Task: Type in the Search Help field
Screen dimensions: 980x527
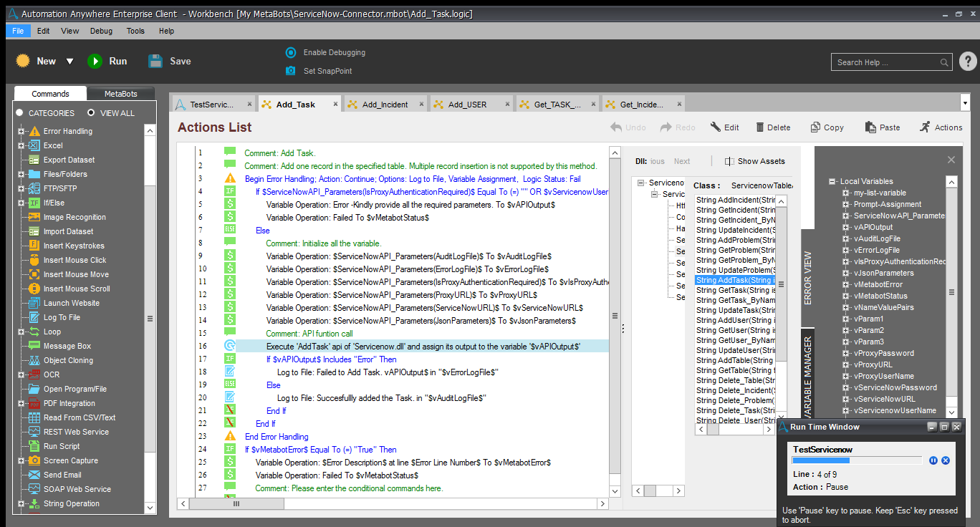Action: (886, 62)
